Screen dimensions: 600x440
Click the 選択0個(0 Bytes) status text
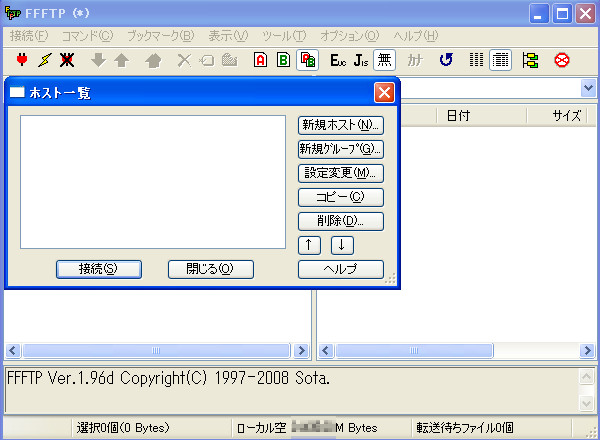point(123,428)
